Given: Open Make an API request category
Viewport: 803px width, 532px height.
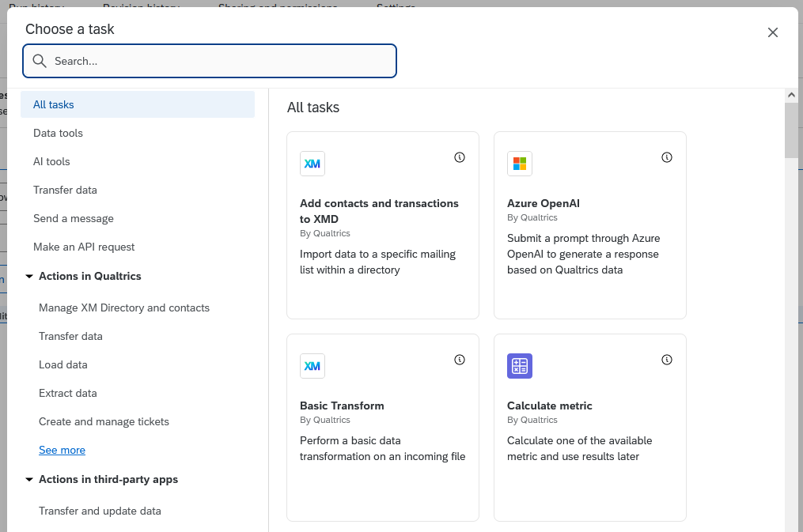Looking at the screenshot, I should click(x=84, y=247).
